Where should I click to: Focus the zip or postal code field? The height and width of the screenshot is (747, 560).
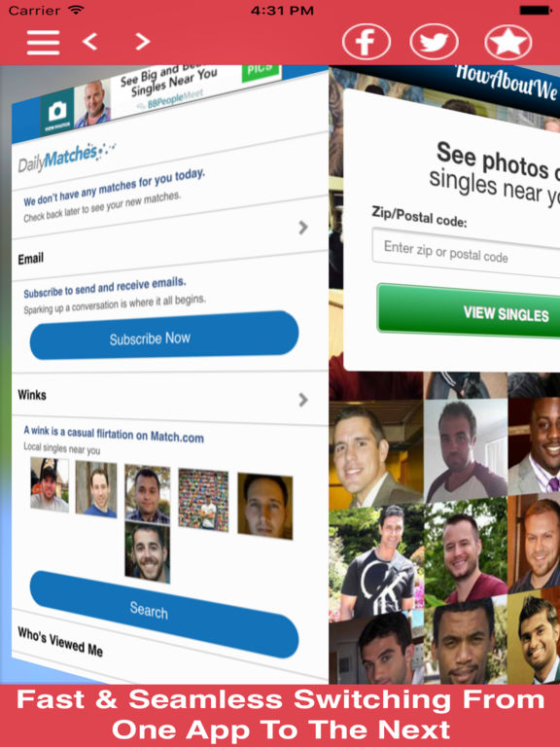point(466,253)
